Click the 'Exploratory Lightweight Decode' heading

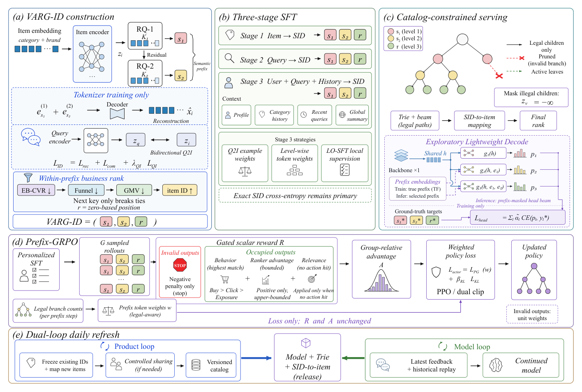tap(477, 142)
